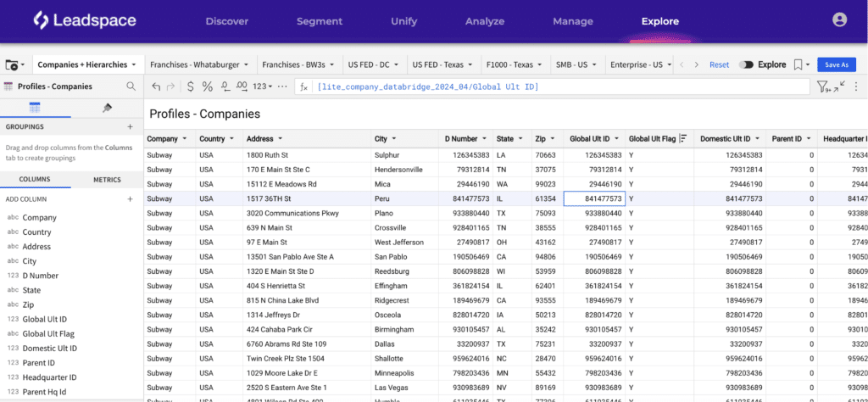Open the filter icon showing 9+
Screen dimensions: 868x402
pos(822,86)
